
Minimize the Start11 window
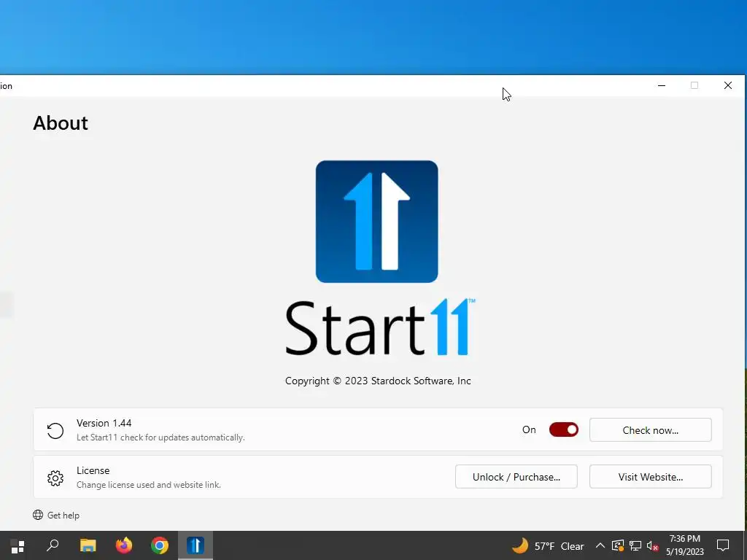[x=661, y=85]
